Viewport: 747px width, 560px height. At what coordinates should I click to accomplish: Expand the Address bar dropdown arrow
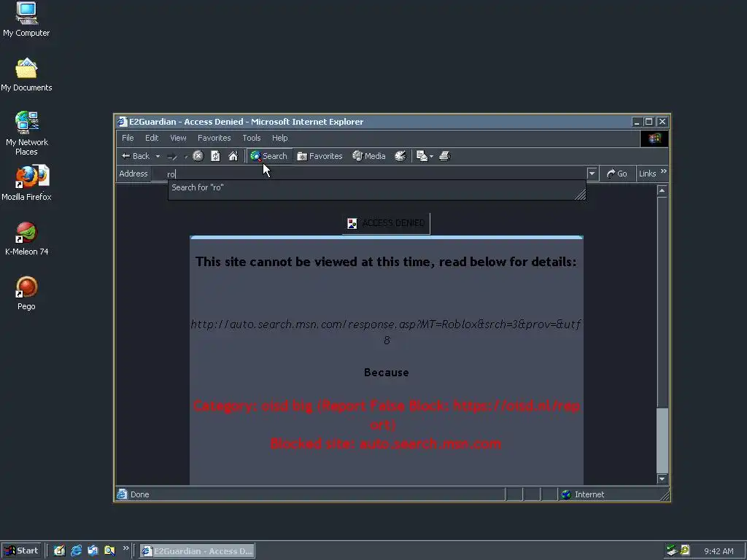click(x=592, y=174)
